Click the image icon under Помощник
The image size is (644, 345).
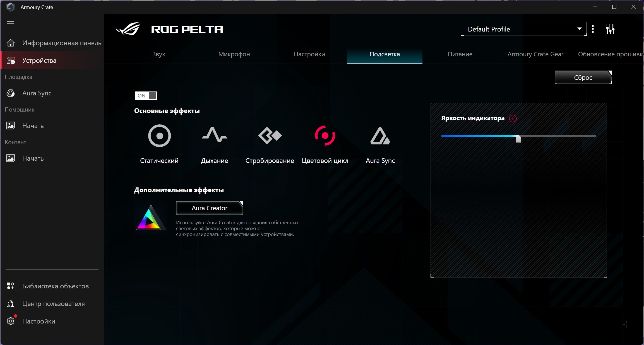tap(11, 126)
